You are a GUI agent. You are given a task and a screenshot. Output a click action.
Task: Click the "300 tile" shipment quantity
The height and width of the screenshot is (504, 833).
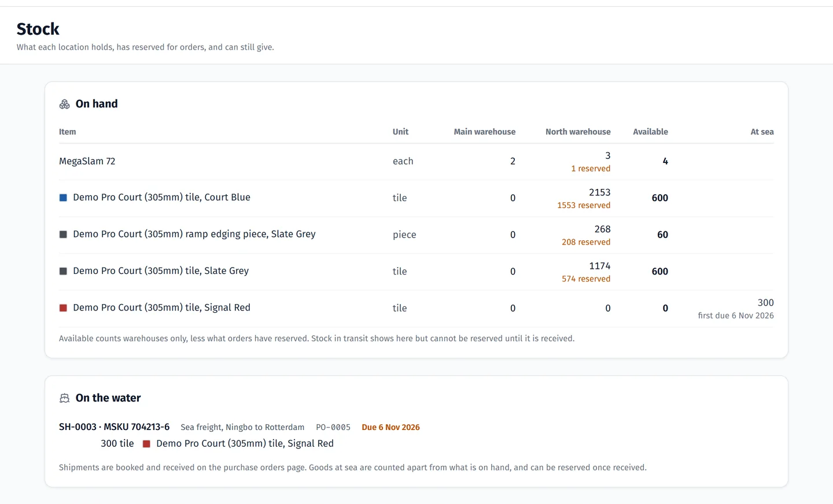(117, 444)
